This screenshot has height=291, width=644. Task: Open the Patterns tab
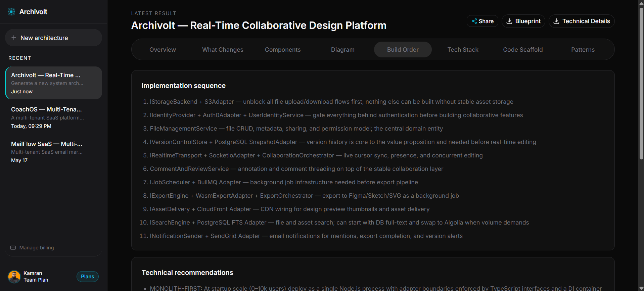coord(583,50)
